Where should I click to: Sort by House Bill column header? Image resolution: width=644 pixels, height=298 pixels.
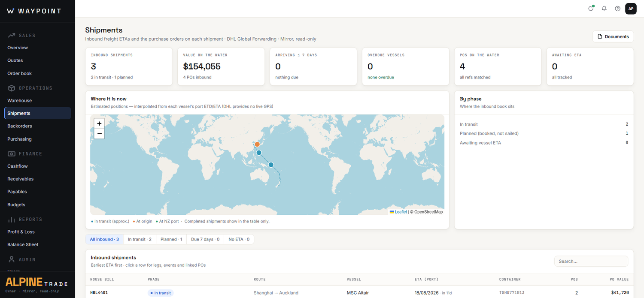click(x=102, y=279)
